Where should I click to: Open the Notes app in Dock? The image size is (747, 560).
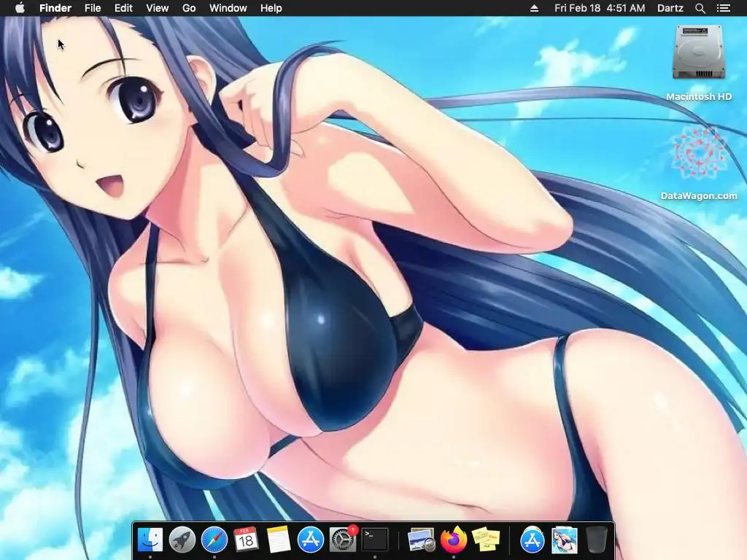[278, 540]
